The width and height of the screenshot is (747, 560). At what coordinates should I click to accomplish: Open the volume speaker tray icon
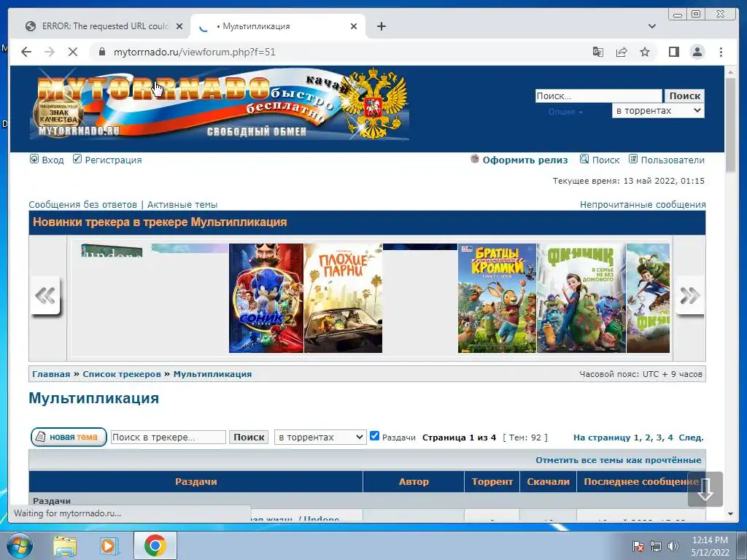tap(673, 546)
